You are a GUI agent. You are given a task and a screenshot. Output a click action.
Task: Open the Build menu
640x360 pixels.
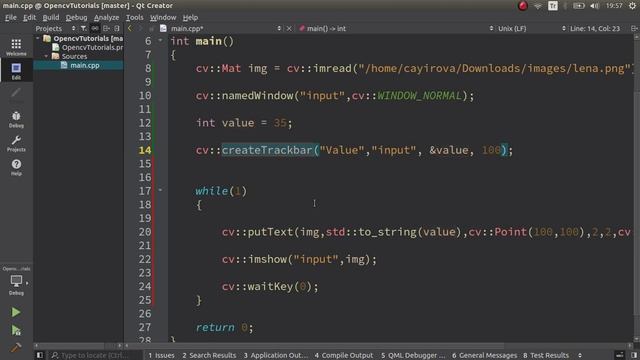point(51,18)
